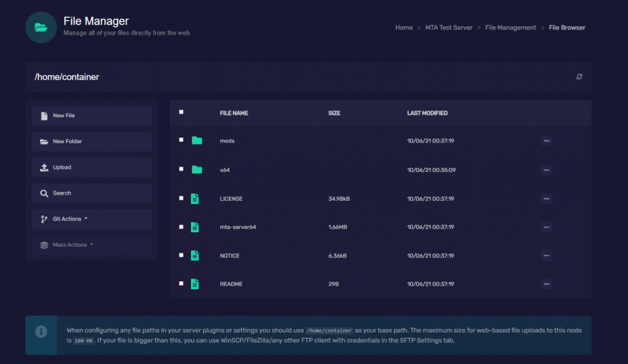Click the mta-server64 file icon
The image size is (628, 364).
[x=195, y=227]
